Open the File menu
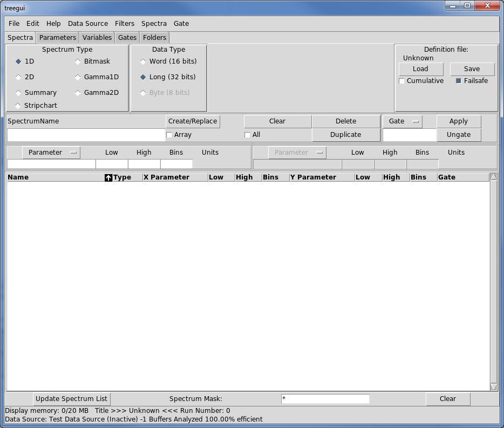The height and width of the screenshot is (428, 504). (x=14, y=23)
